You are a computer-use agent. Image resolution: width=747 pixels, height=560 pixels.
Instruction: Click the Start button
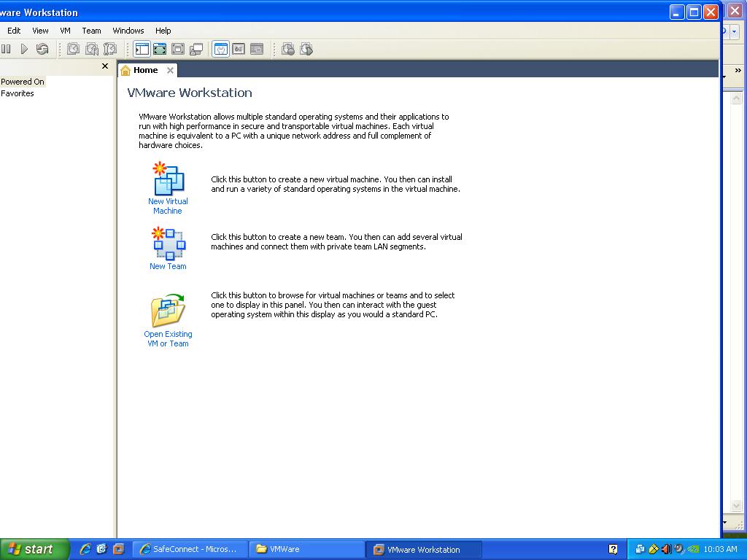click(35, 549)
